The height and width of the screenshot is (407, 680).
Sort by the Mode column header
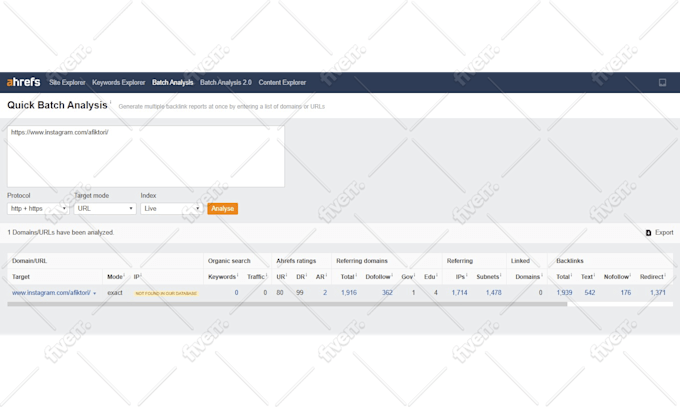[114, 277]
